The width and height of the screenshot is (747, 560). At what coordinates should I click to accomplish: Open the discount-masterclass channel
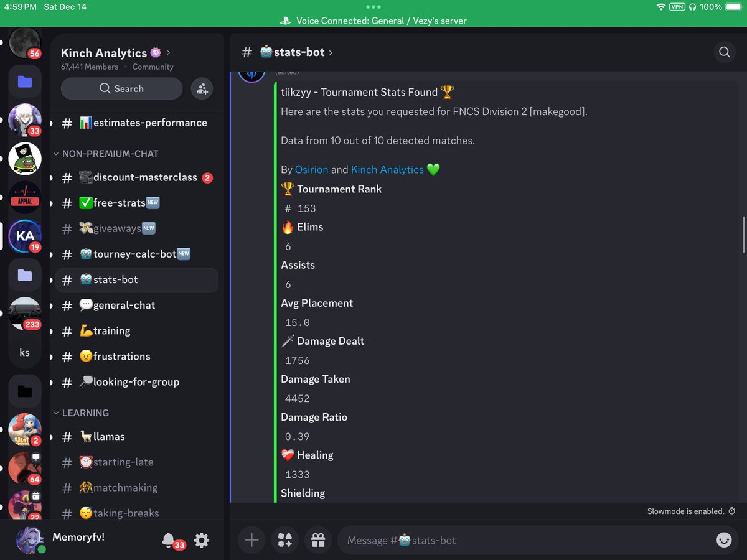[x=137, y=177]
